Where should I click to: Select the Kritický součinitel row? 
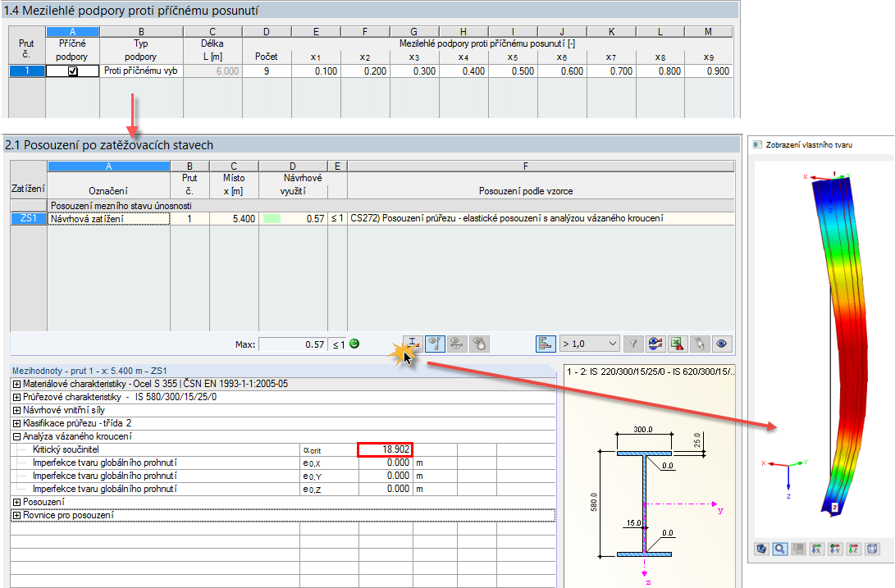(282, 450)
